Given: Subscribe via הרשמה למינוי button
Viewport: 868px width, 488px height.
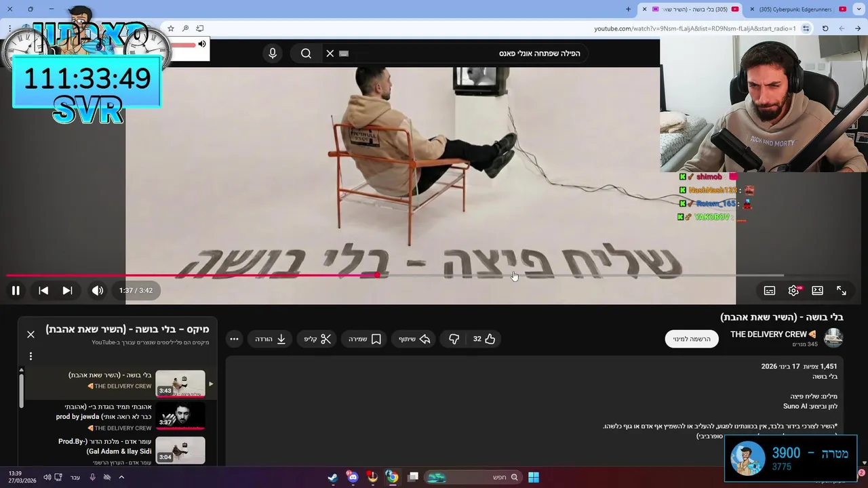Looking at the screenshot, I should (x=692, y=339).
